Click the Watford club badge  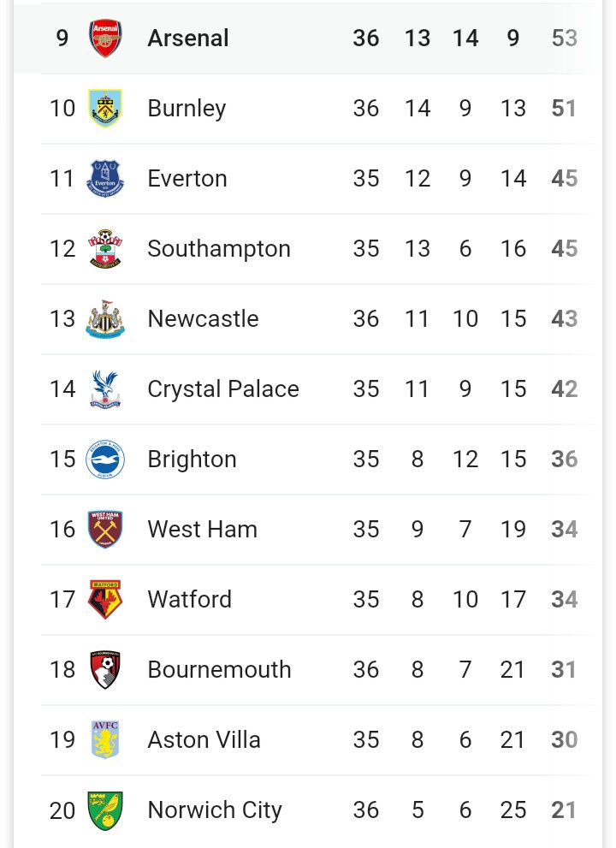click(x=105, y=600)
